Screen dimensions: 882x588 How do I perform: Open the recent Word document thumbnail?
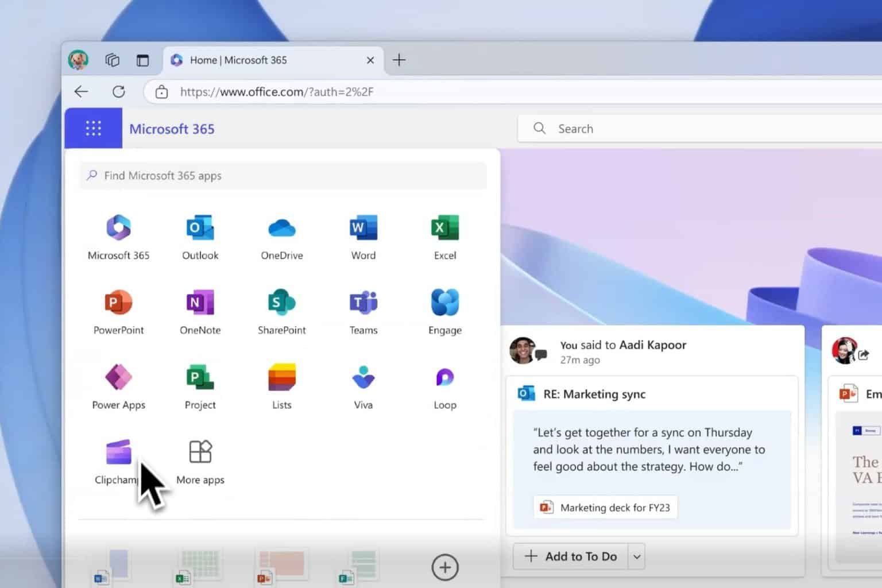(111, 567)
